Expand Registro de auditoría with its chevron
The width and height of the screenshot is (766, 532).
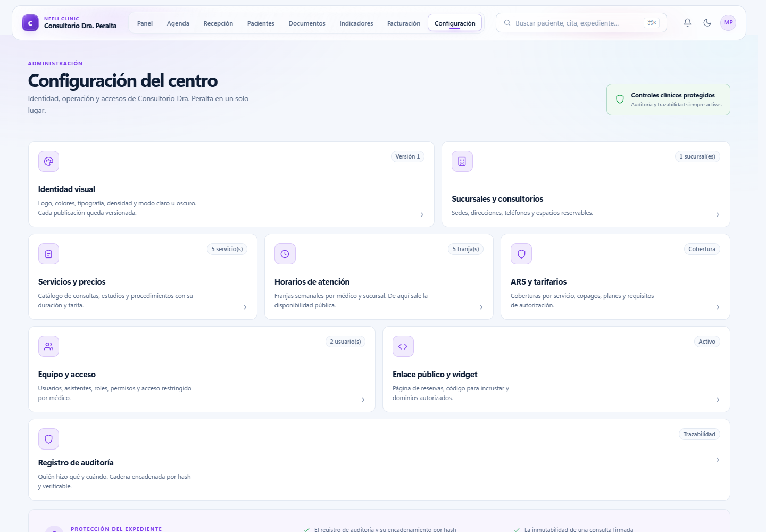point(718,460)
